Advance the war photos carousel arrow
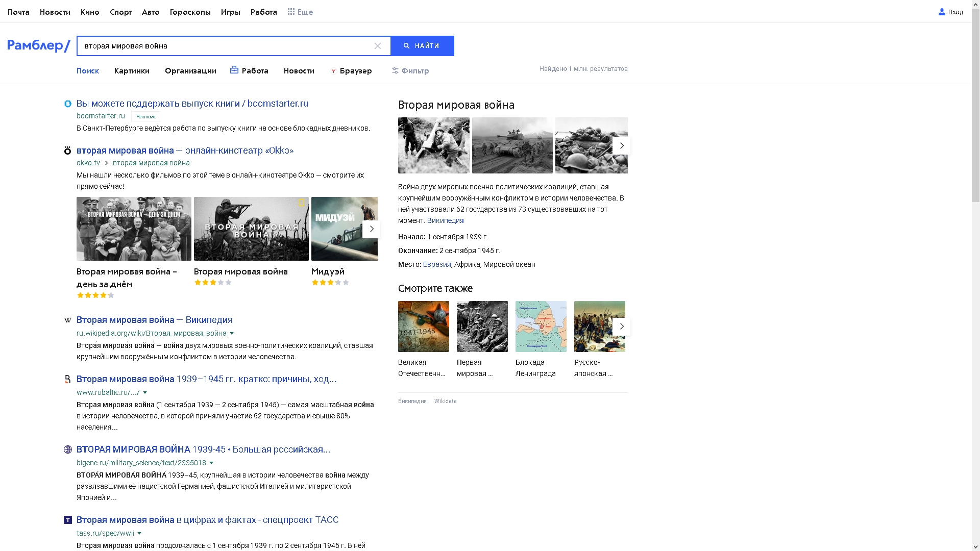 (x=621, y=146)
